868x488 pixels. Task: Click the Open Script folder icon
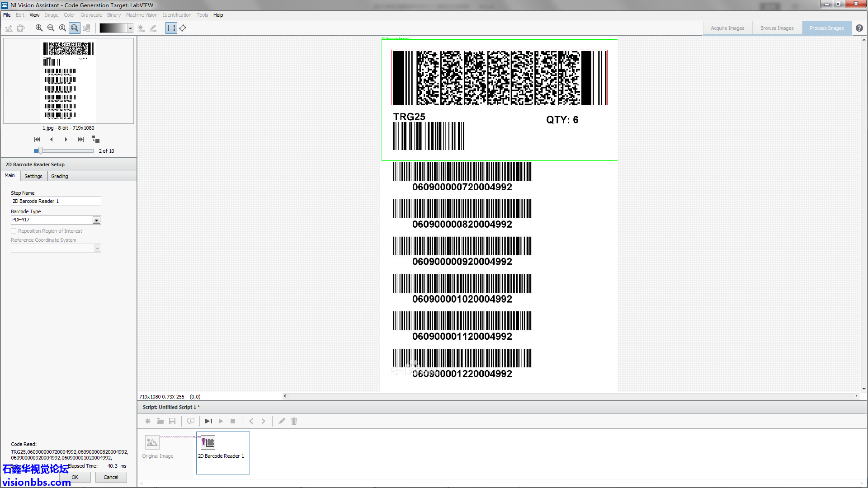[x=160, y=421]
